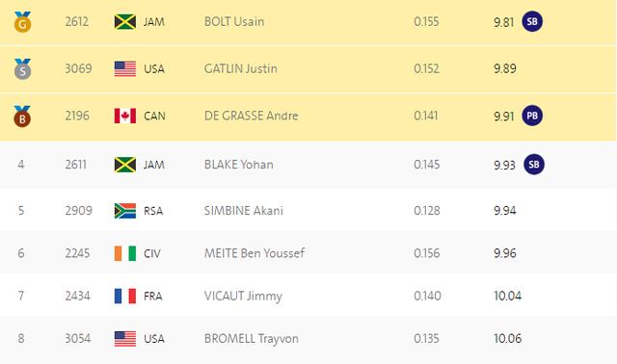Click the silver medal icon

22,69
